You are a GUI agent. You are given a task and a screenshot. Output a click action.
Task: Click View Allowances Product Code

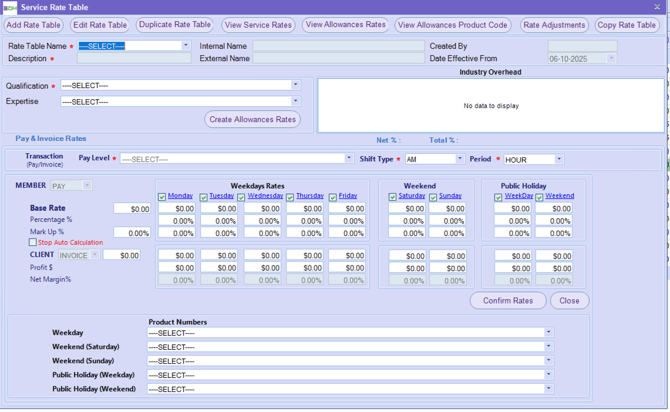pos(453,25)
